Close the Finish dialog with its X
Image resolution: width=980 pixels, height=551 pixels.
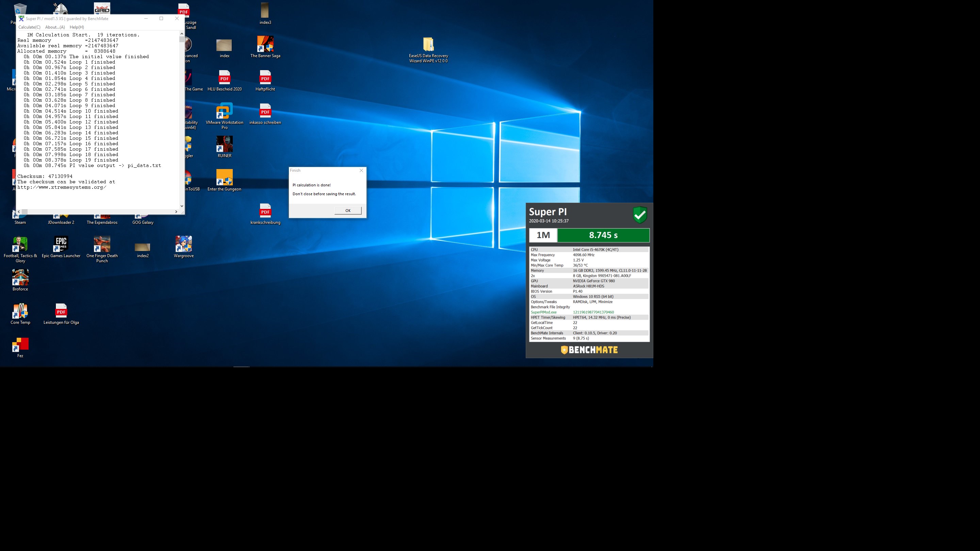361,170
